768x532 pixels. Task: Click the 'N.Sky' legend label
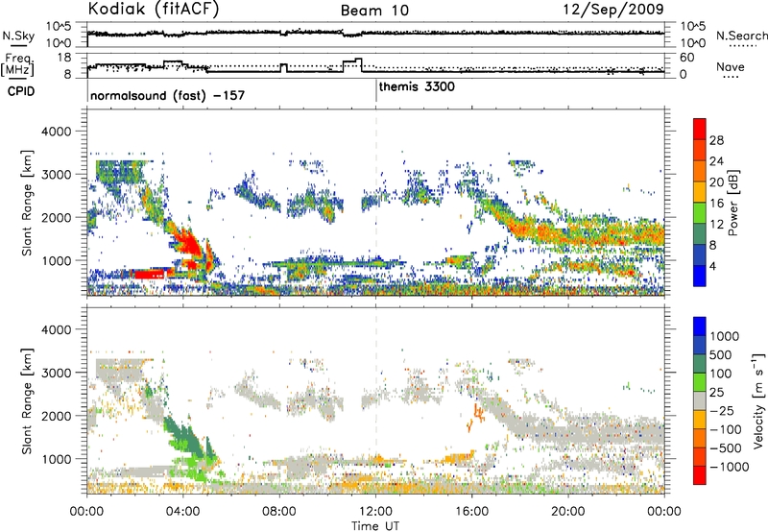coord(18,36)
